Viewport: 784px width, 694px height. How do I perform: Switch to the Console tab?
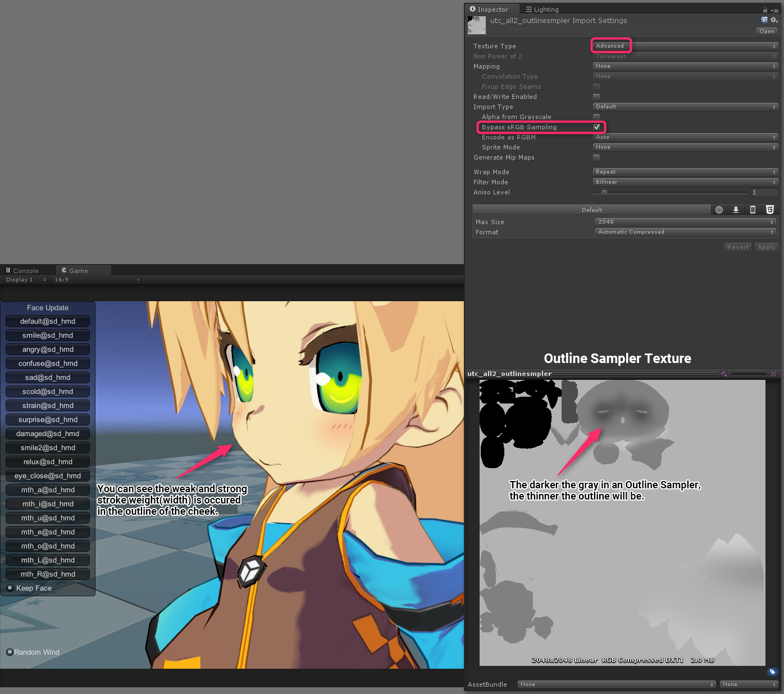(22, 271)
